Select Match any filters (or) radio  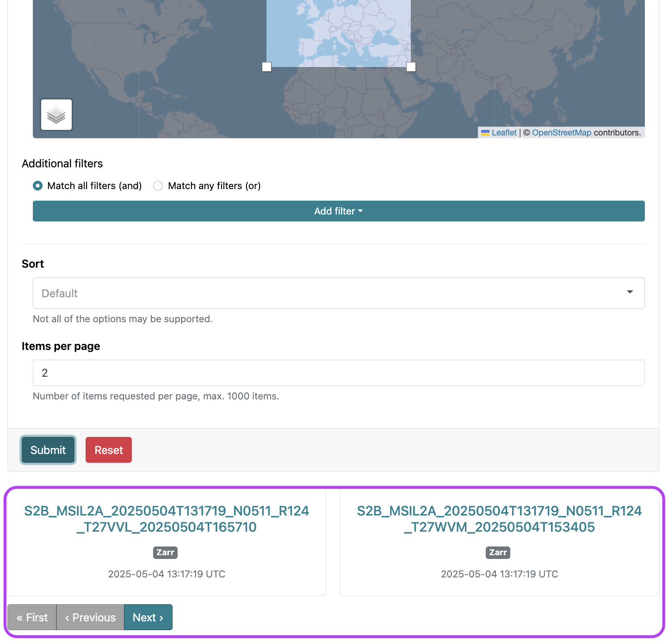click(x=158, y=186)
